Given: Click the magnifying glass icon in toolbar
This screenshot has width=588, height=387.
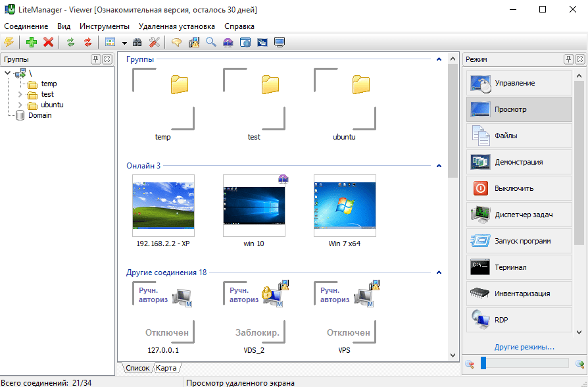Looking at the screenshot, I should point(211,42).
